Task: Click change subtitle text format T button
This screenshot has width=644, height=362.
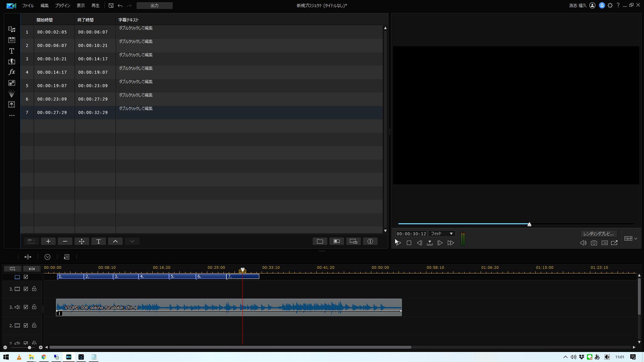Action: pos(99,241)
